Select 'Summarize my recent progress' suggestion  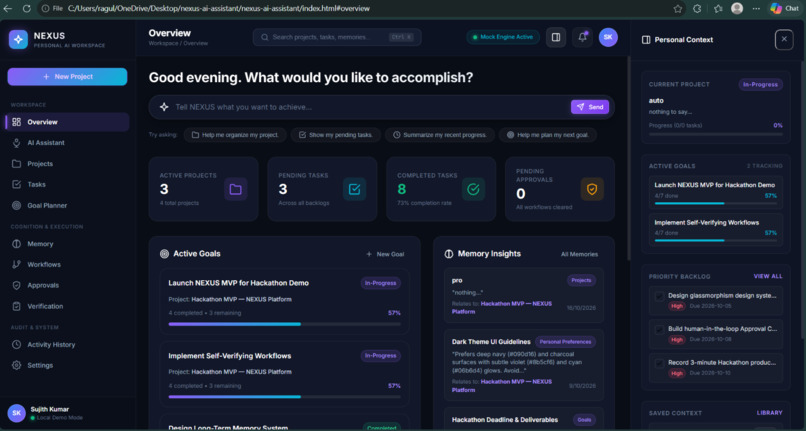[440, 135]
